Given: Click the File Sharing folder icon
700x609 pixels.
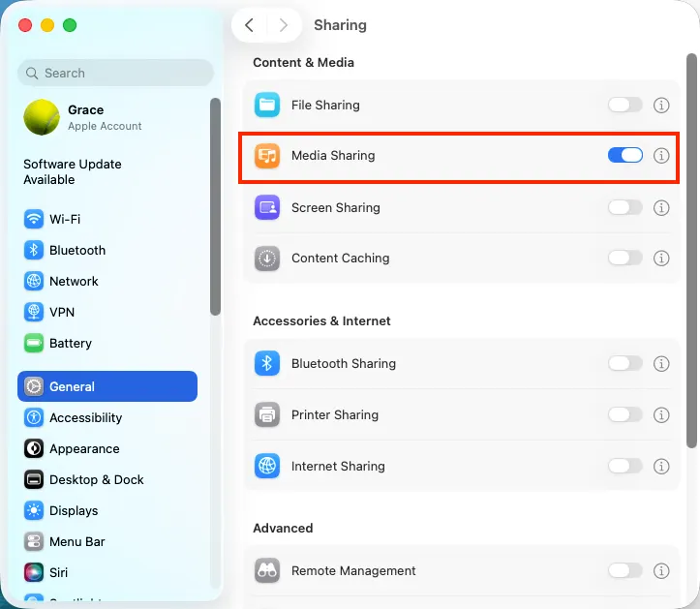Looking at the screenshot, I should point(267,105).
